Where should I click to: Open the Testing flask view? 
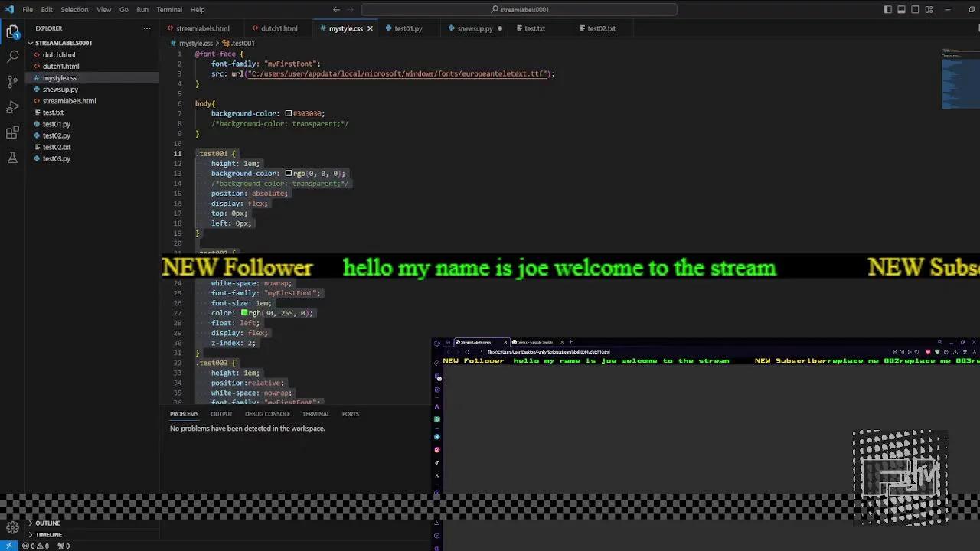pyautogui.click(x=12, y=158)
